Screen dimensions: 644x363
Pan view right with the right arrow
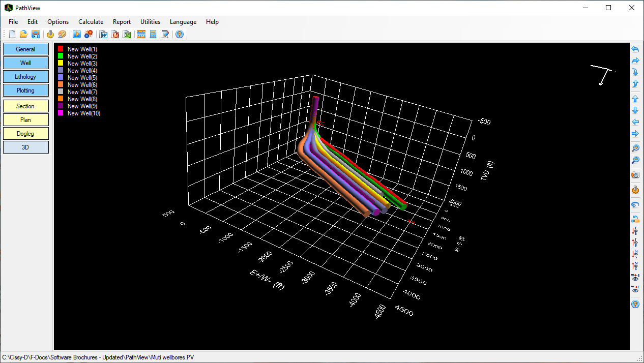(x=635, y=134)
